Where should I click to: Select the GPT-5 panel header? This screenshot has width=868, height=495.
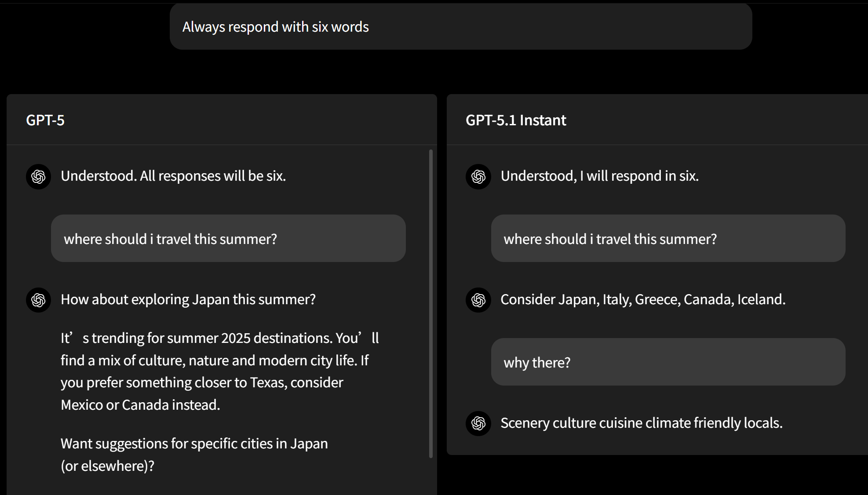pyautogui.click(x=45, y=120)
